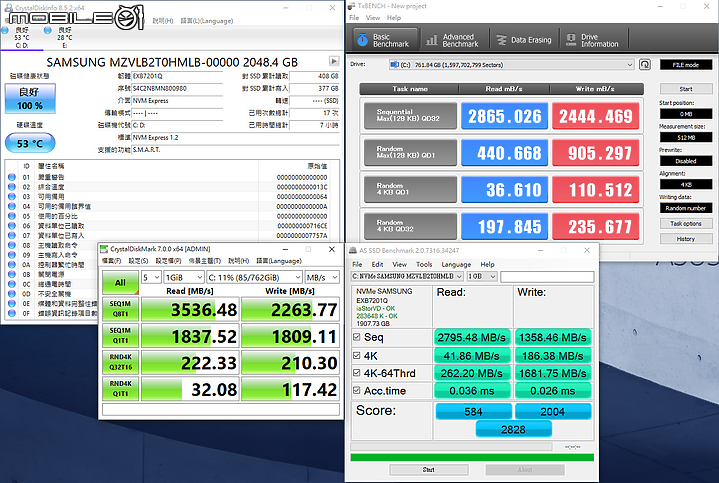Open CrystalDiskInfo Language menu
The image size is (719, 483).
pos(207,21)
